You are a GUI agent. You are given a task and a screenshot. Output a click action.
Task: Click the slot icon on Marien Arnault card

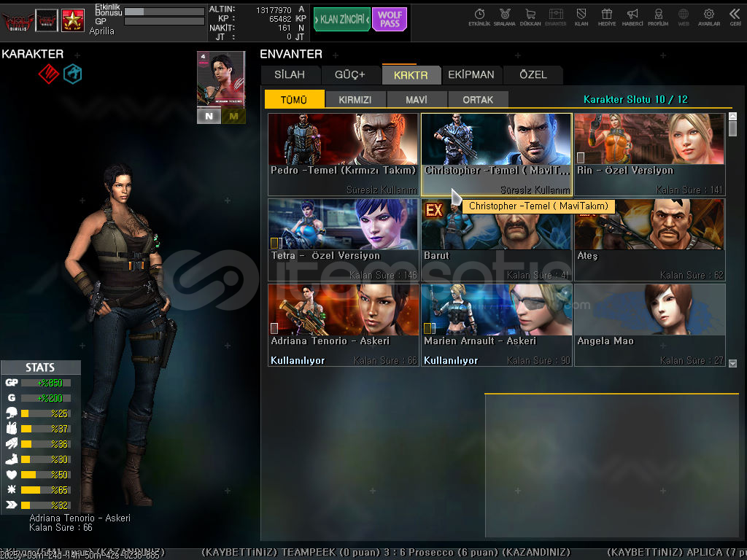pos(429,328)
